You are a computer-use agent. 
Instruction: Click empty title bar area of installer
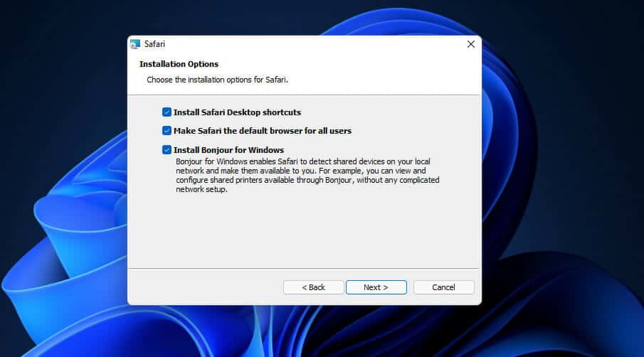click(306, 44)
